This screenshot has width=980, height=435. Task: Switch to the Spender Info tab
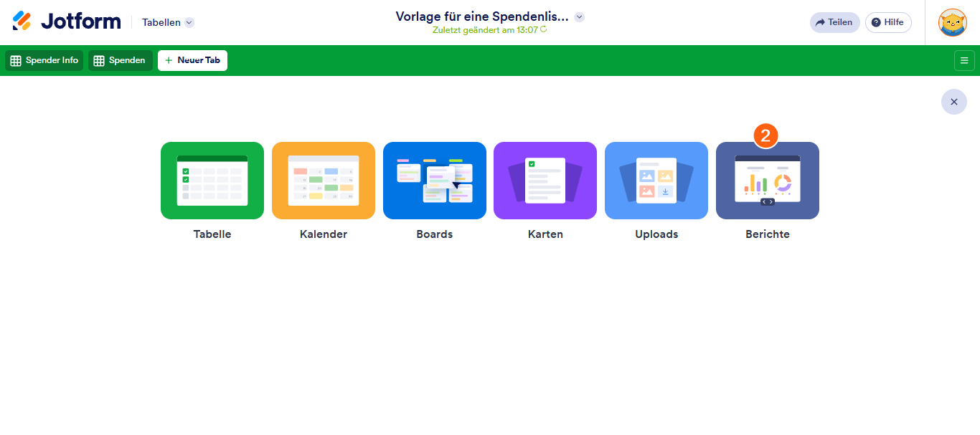pos(44,60)
